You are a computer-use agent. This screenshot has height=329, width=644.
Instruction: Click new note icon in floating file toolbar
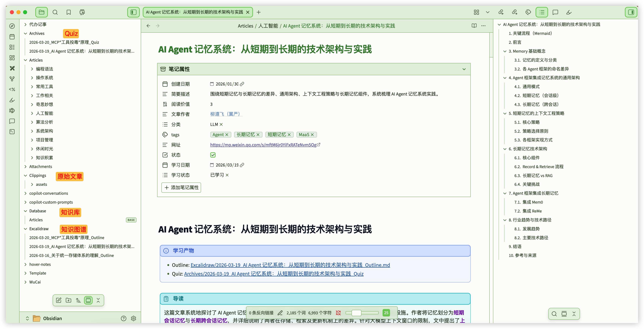point(59,300)
